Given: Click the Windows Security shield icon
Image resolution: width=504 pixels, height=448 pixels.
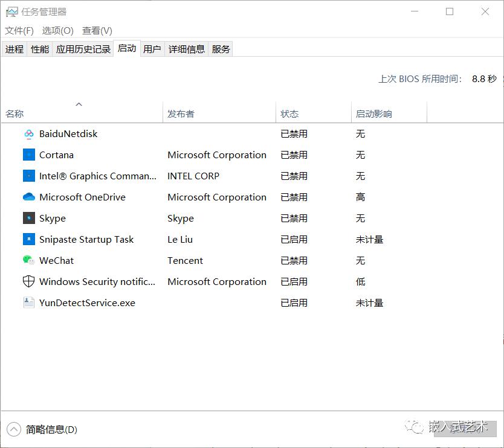Looking at the screenshot, I should [29, 282].
